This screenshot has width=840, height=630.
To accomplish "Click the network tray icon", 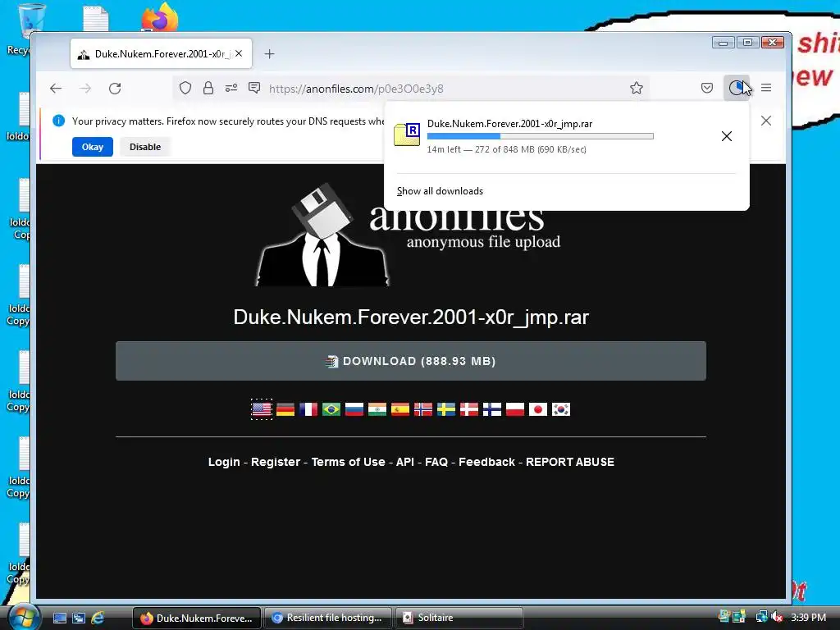I will (x=761, y=617).
